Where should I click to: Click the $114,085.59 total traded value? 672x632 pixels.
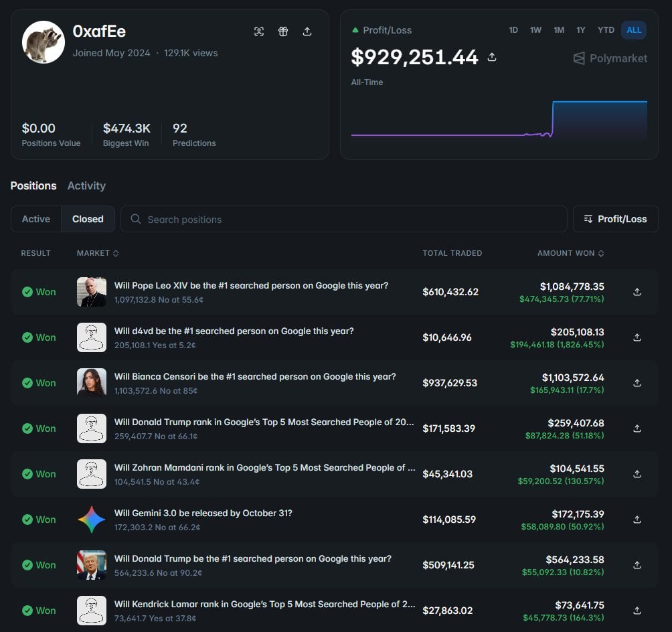coord(449,520)
